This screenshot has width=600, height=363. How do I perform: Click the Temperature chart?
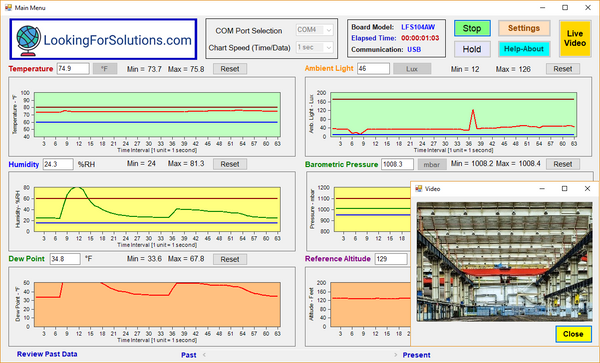pyautogui.click(x=152, y=117)
